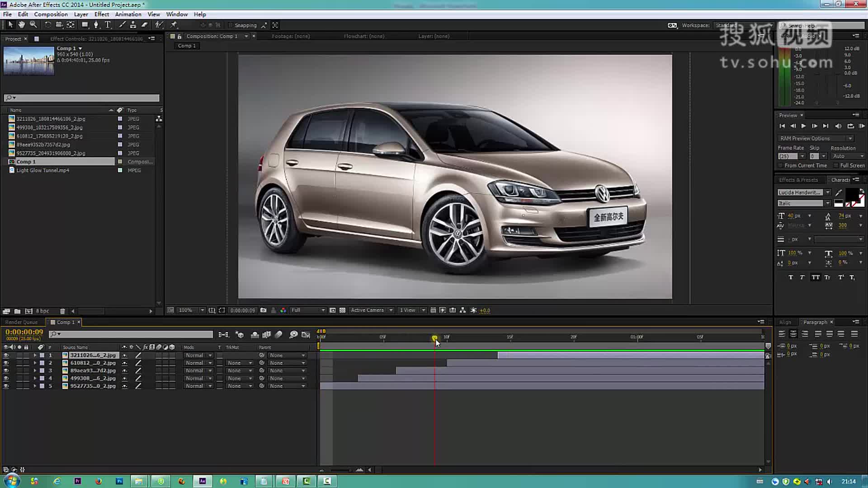Hide layer 5 9527735 with its eye toggle
Viewport: 868px width, 488px height.
coord(6,386)
